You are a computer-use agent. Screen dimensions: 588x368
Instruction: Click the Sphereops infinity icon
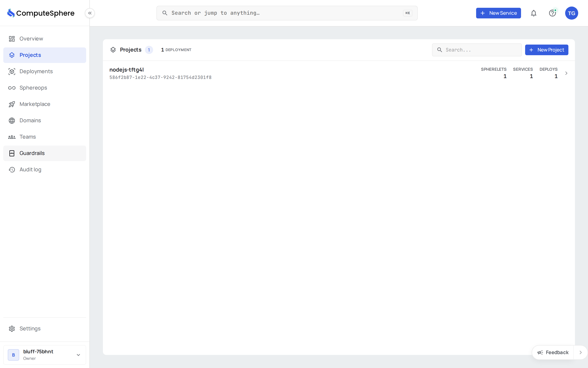(12, 88)
